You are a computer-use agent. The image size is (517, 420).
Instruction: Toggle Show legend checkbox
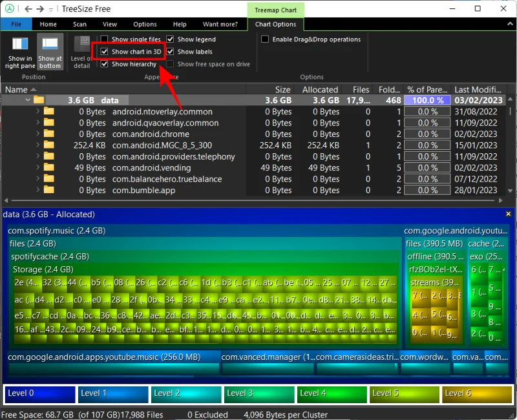point(170,39)
